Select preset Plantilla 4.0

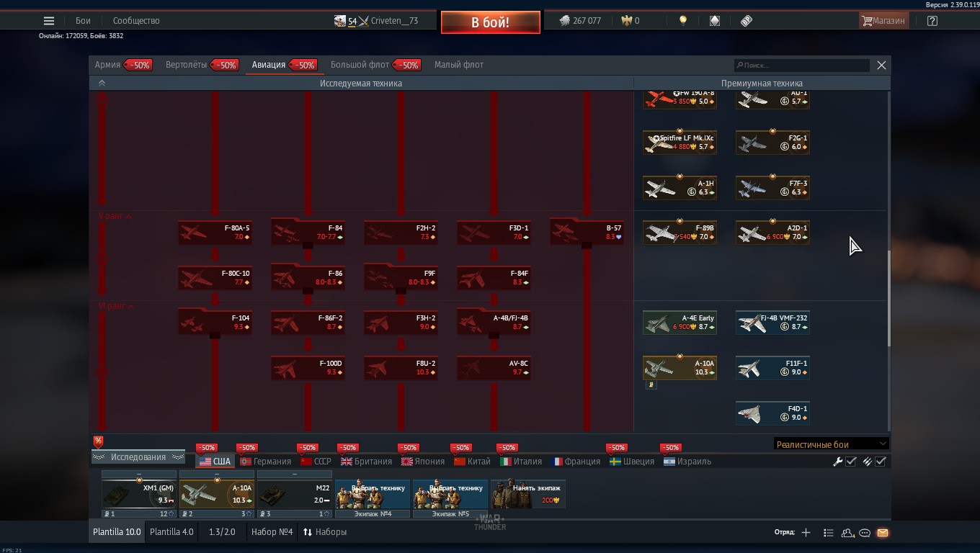[x=171, y=532]
